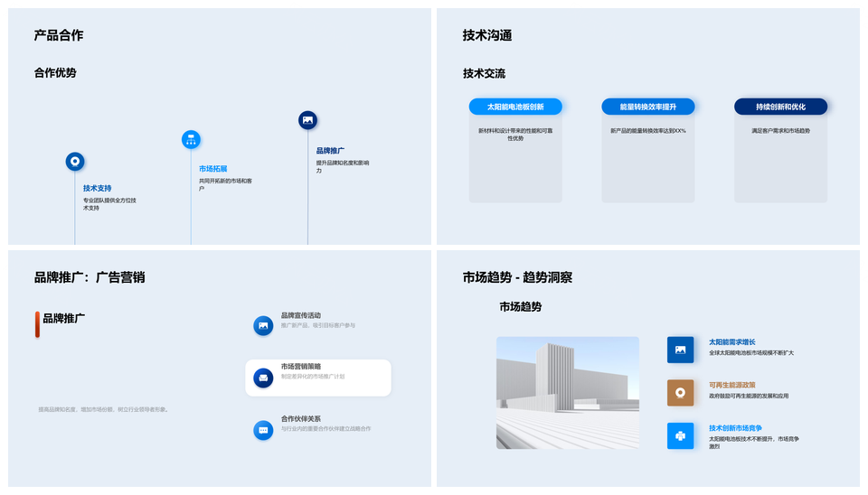Click the blue picture icon beside 太阳能需求增长
The height and width of the screenshot is (495, 868).
(x=680, y=350)
